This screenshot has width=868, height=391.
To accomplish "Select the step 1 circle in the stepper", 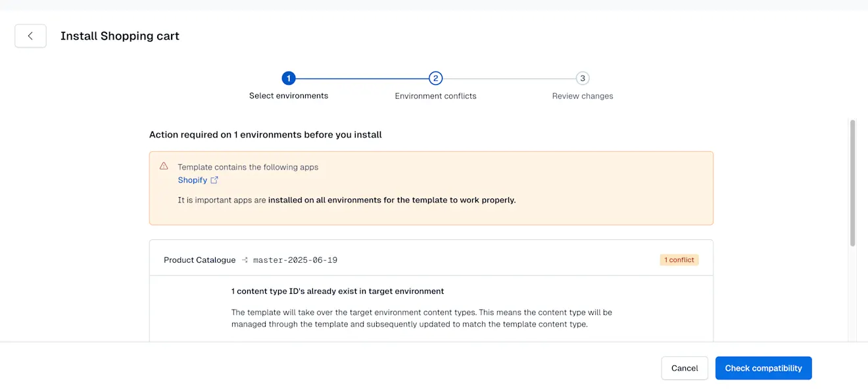I will point(289,78).
